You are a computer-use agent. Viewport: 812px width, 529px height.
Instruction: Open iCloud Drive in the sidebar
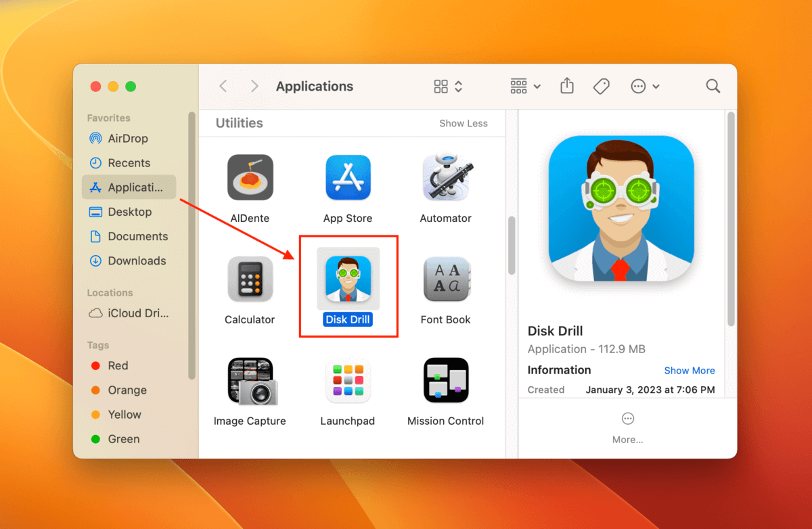click(129, 313)
